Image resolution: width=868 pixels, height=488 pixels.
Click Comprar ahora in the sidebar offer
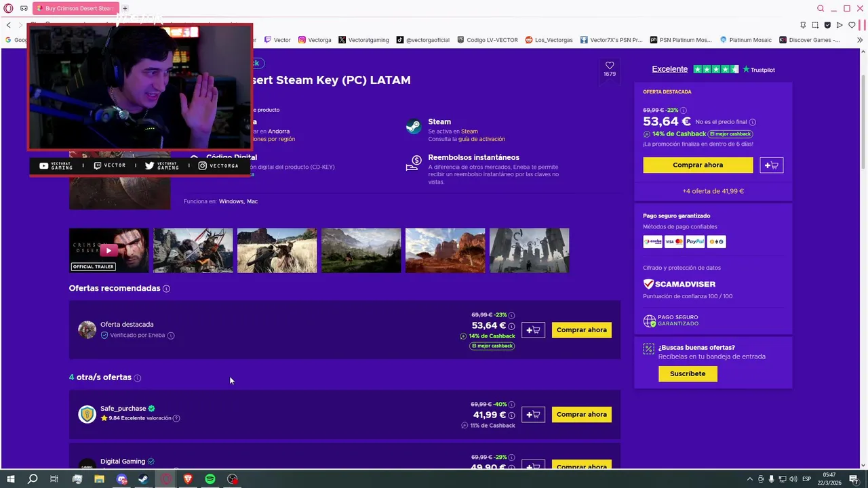[x=698, y=165]
